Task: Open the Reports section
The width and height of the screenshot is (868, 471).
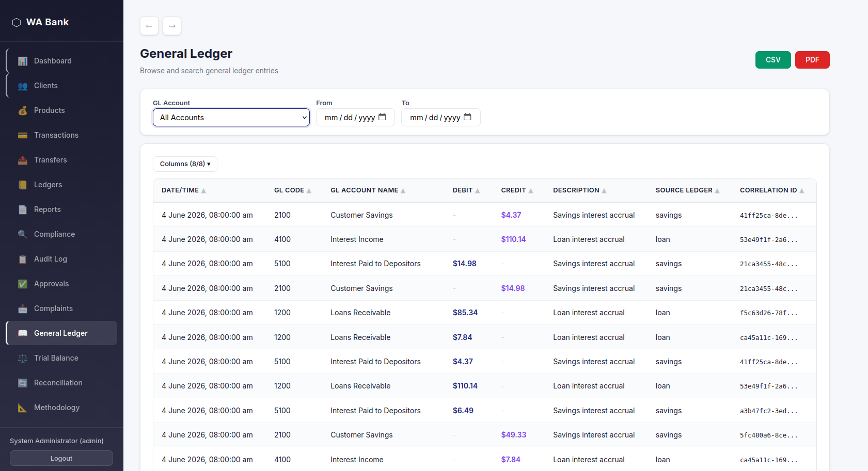Action: pyautogui.click(x=61, y=209)
